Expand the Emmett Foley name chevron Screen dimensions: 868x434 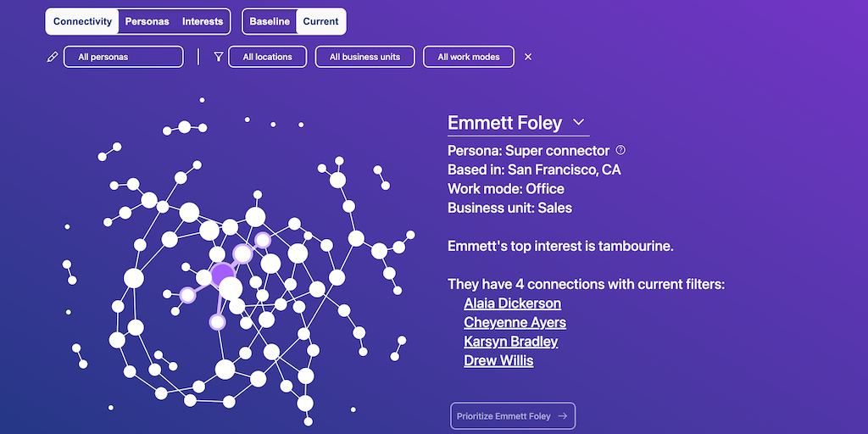[579, 123]
